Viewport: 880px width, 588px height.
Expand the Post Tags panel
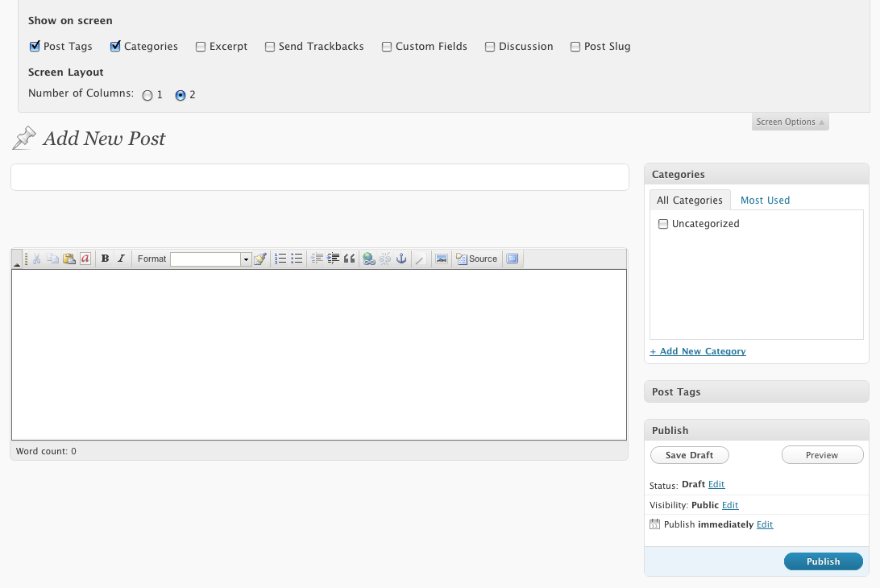[756, 392]
